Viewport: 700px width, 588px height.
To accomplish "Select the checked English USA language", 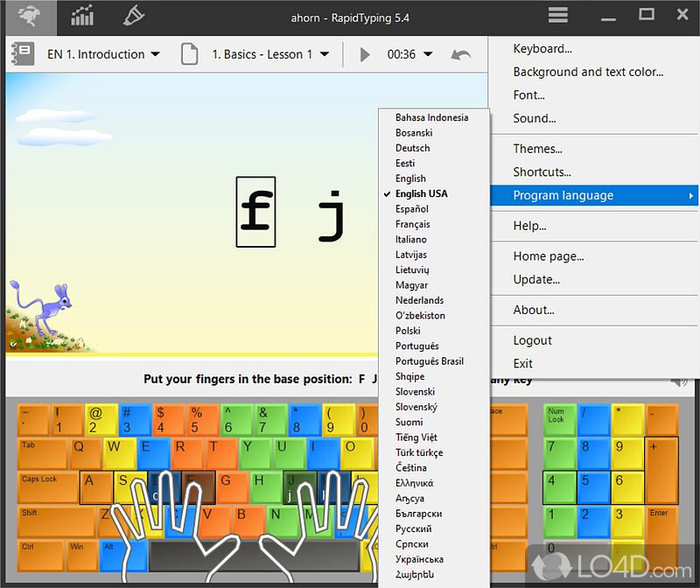I will click(421, 193).
